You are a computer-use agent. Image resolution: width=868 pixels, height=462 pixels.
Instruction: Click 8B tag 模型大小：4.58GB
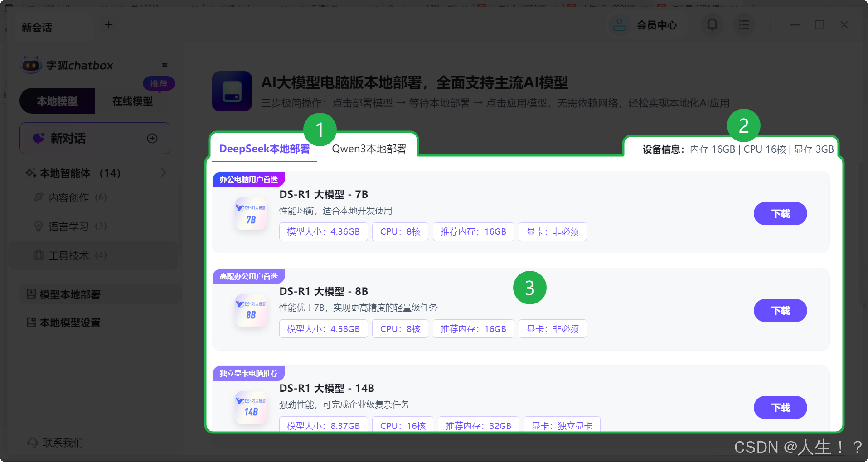[x=323, y=329]
